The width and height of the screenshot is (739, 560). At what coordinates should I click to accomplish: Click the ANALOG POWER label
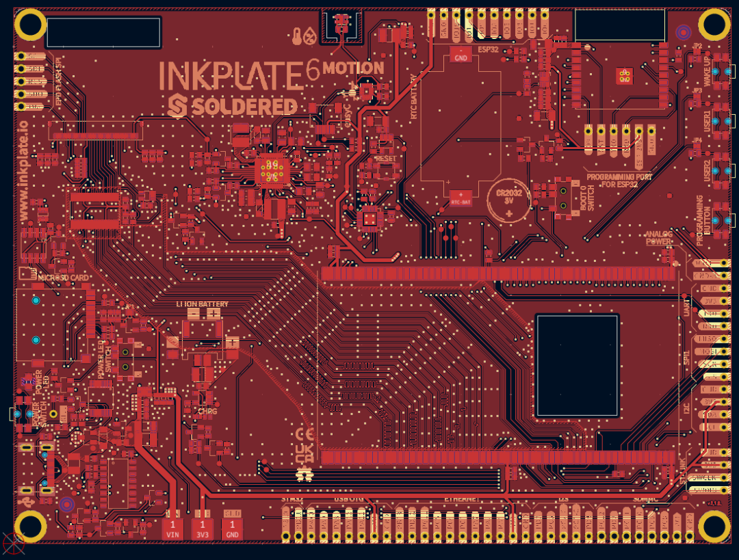click(x=659, y=238)
